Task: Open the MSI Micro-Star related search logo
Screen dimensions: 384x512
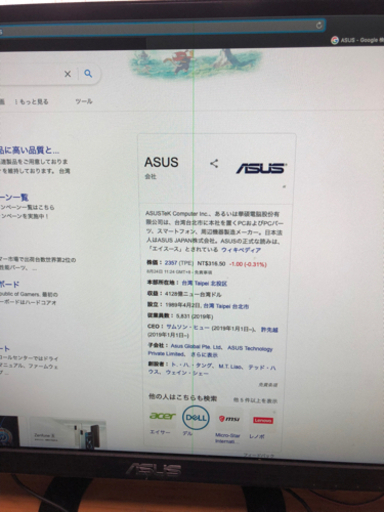Action: pos(229,419)
